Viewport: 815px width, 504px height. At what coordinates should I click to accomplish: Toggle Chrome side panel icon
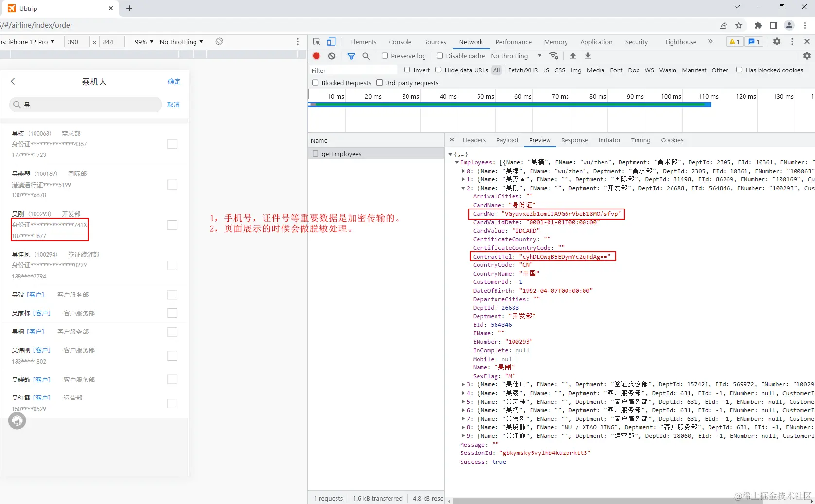pos(773,25)
